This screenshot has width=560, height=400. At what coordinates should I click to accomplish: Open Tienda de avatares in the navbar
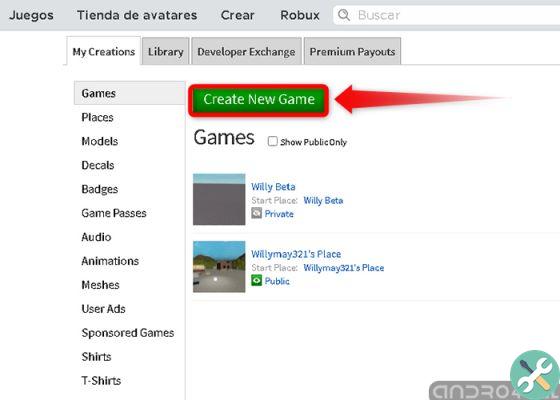[137, 15]
